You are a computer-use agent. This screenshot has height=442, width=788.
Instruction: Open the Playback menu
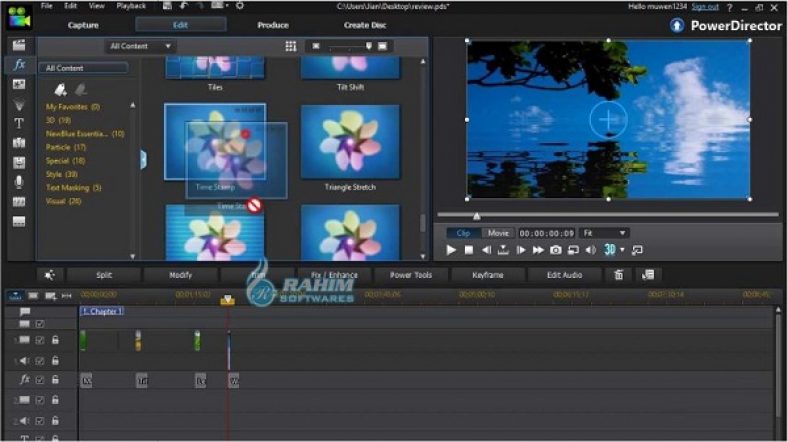(131, 6)
